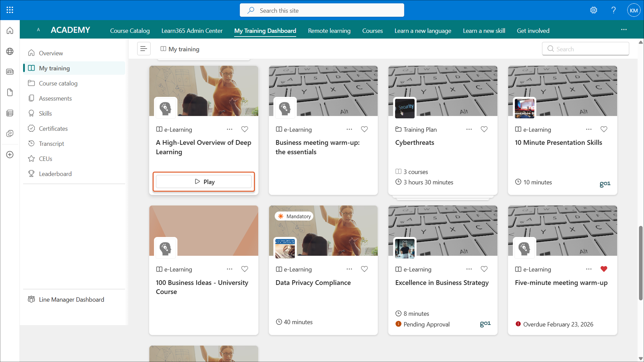
Task: Open the app launcher waffle icon
Action: [x=10, y=10]
